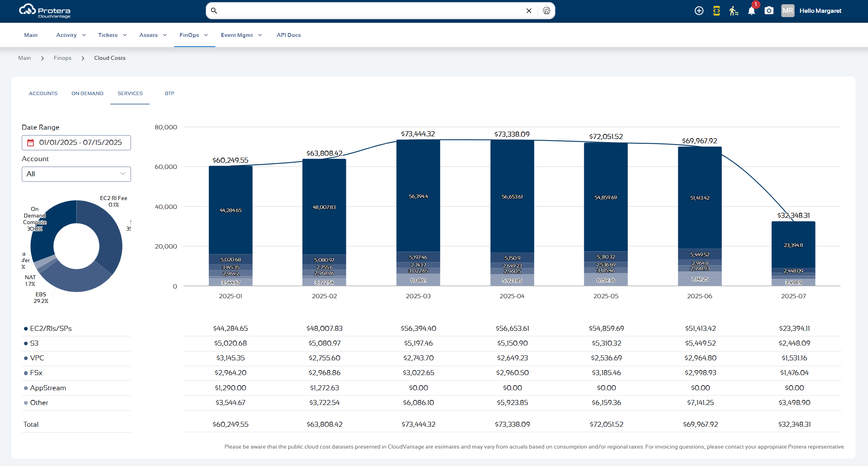Expand the Tickets menu
The width and height of the screenshot is (868, 466).
(112, 35)
